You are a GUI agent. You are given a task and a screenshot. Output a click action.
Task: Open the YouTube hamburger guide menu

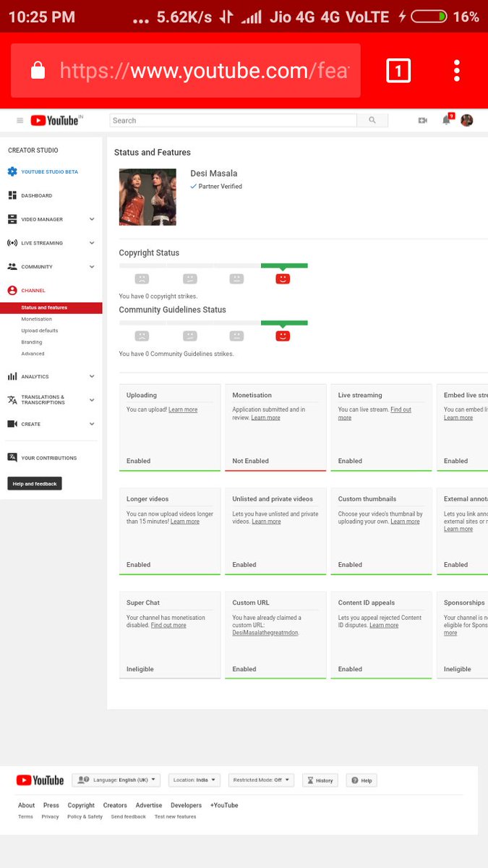[x=20, y=121]
